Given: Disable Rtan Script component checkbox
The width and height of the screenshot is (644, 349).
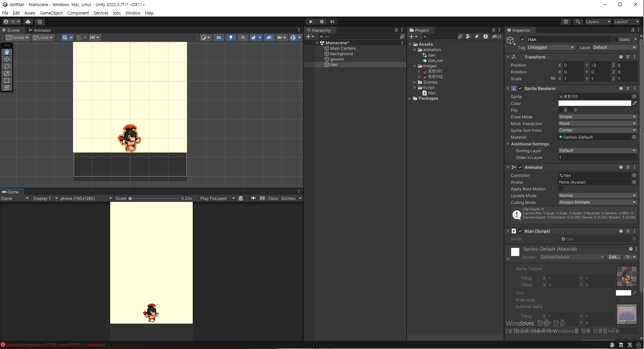Looking at the screenshot, I should (x=521, y=231).
